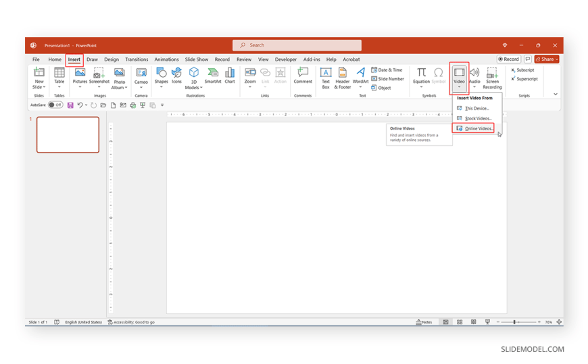Insert a Table from the ribbon
This screenshot has width=588, height=364.
59,78
